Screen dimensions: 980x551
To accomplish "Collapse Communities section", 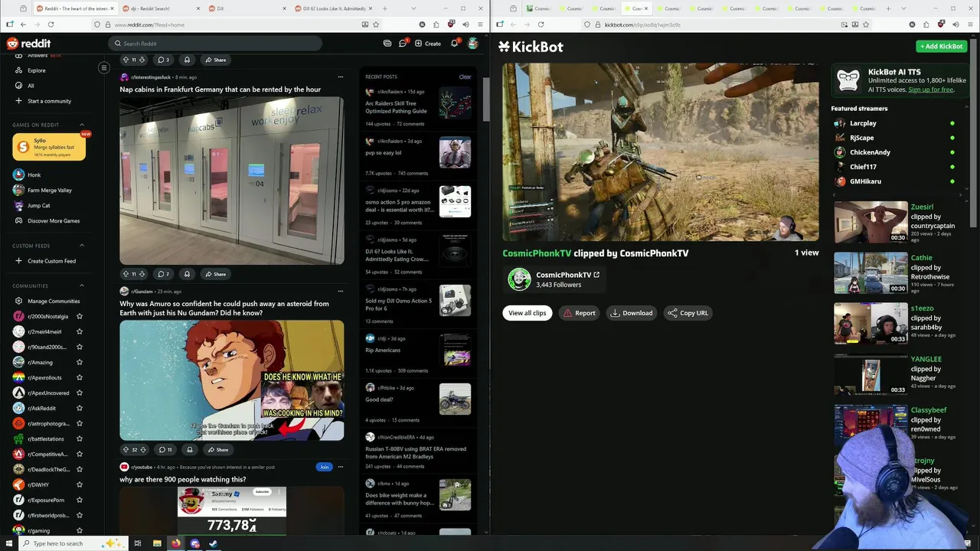I will point(82,285).
